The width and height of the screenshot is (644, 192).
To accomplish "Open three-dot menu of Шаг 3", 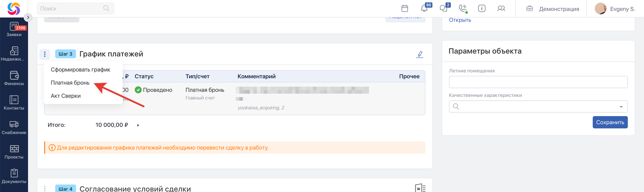I will coord(45,54).
